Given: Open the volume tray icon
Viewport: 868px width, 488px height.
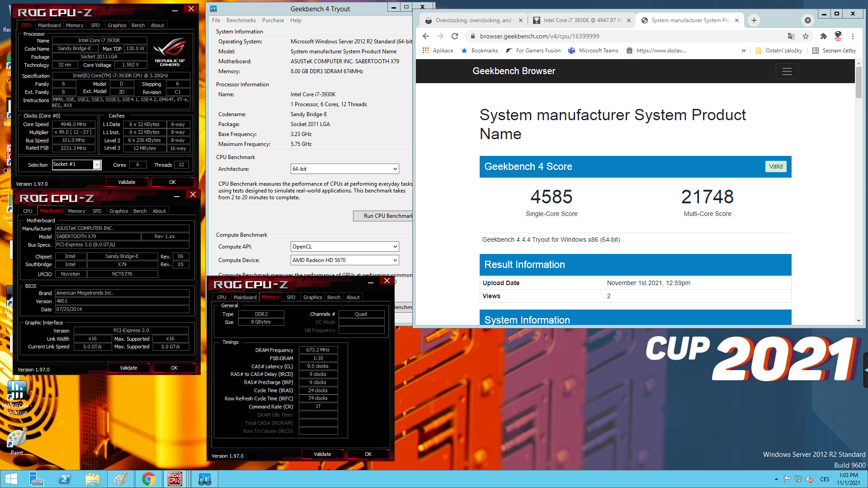Looking at the screenshot, I should pos(809,479).
